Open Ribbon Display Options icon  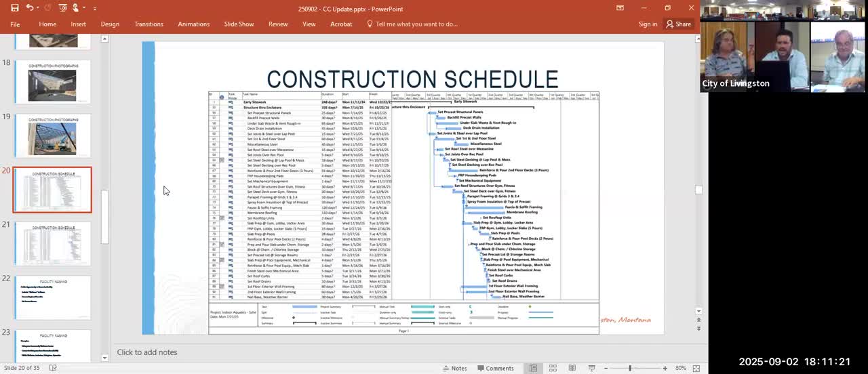pyautogui.click(x=620, y=8)
